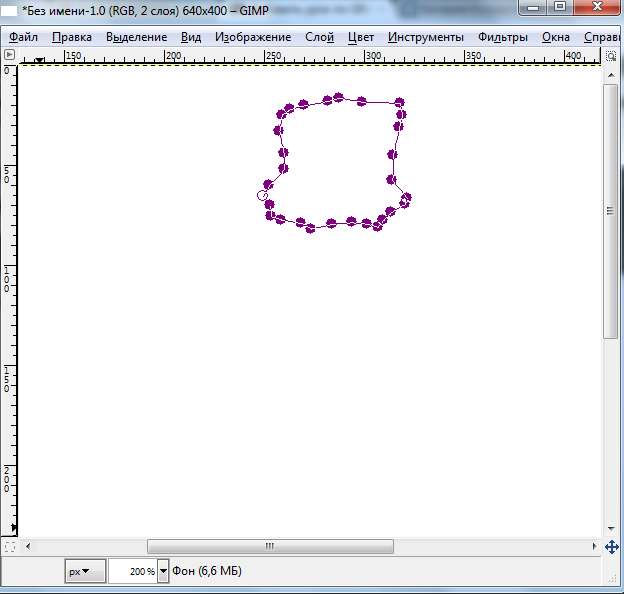Open the Окна menu
Viewport: 624px width, 594px height.
coord(556,37)
